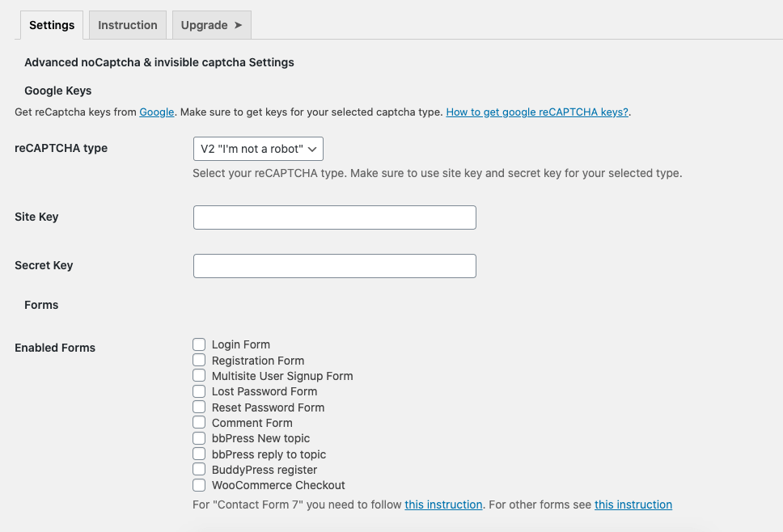
Task: Enable the Registration Form checkbox
Action: tap(199, 360)
